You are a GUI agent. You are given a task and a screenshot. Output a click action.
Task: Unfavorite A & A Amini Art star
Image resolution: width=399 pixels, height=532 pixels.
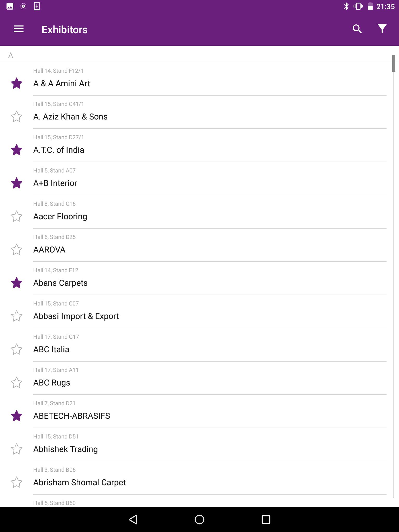pos(17,83)
